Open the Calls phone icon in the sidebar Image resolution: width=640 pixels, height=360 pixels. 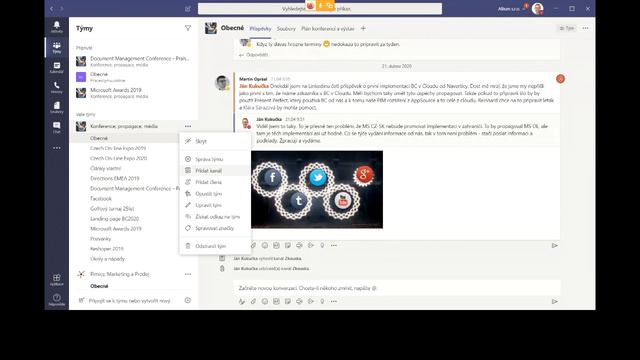coord(57,87)
